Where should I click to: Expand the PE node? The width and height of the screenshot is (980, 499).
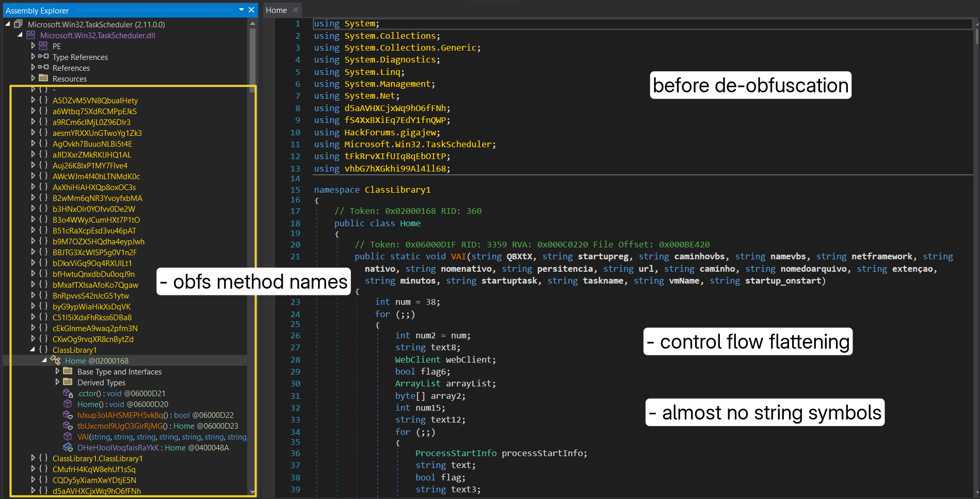pos(33,46)
